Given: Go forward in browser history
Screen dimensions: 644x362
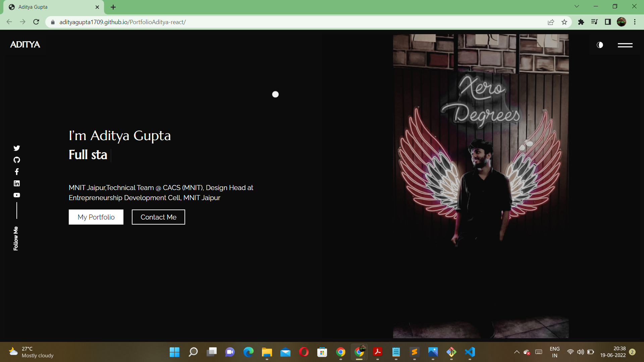Looking at the screenshot, I should pos(22,22).
